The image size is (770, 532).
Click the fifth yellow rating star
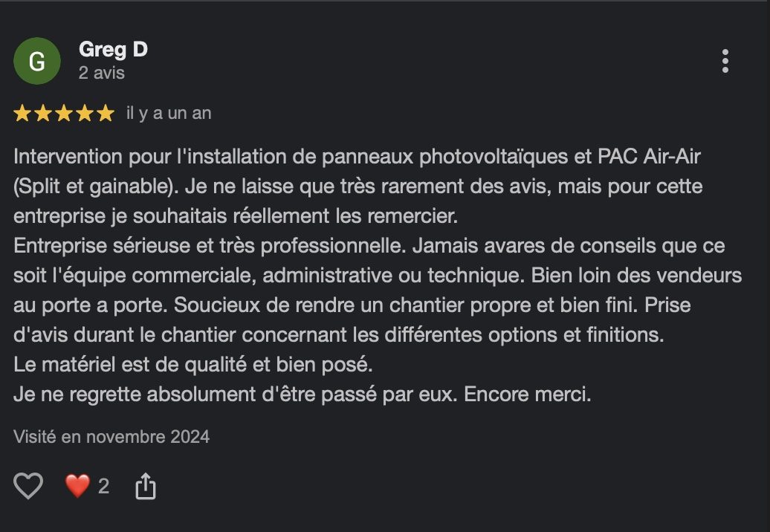click(105, 114)
